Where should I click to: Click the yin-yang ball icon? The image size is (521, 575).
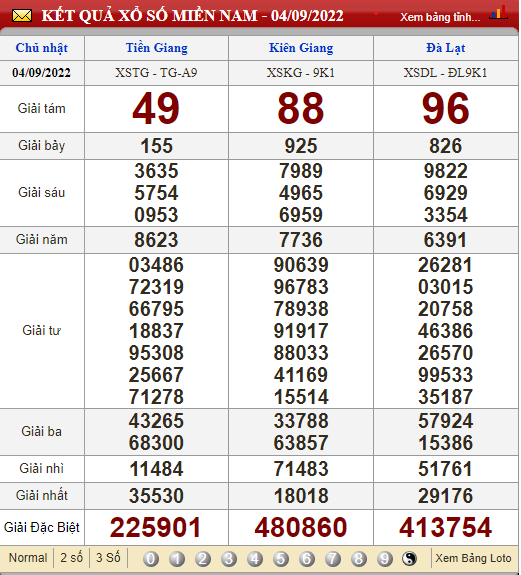pos(410,559)
